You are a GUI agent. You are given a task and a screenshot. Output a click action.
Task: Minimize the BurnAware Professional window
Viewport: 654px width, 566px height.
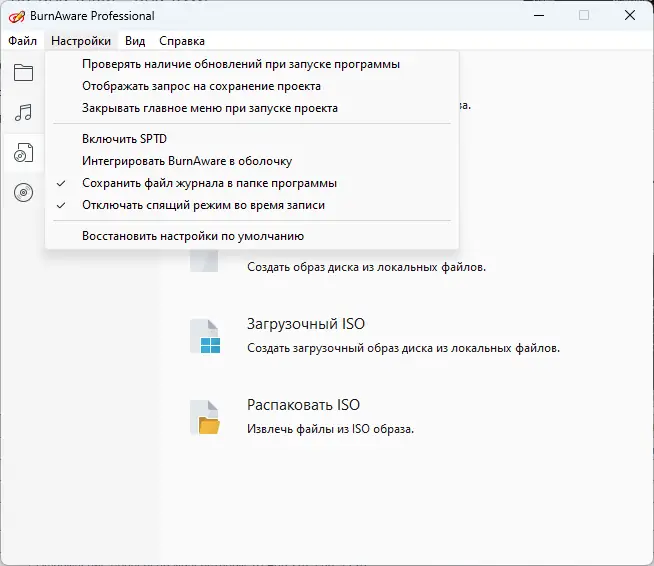[539, 15]
